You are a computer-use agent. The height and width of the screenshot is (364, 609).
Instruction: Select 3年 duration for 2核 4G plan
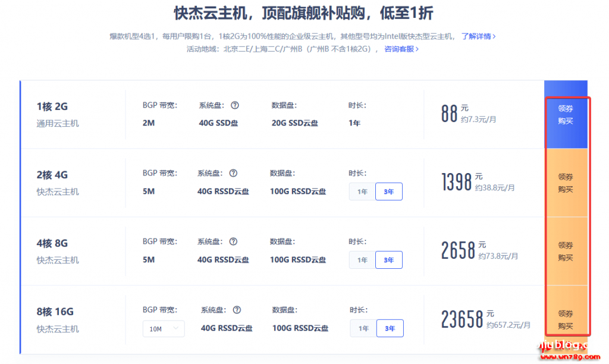click(x=389, y=192)
